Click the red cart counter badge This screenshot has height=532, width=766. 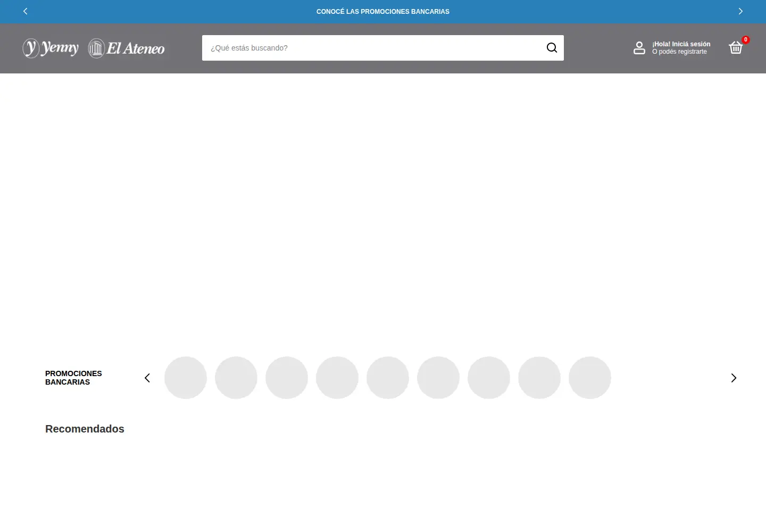pyautogui.click(x=746, y=39)
